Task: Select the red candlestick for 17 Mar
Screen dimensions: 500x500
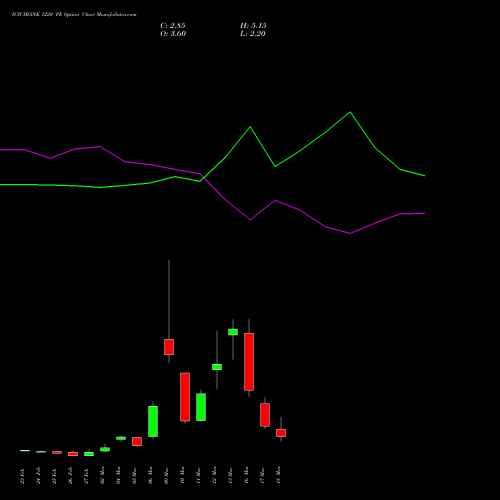Action: [x=265, y=415]
